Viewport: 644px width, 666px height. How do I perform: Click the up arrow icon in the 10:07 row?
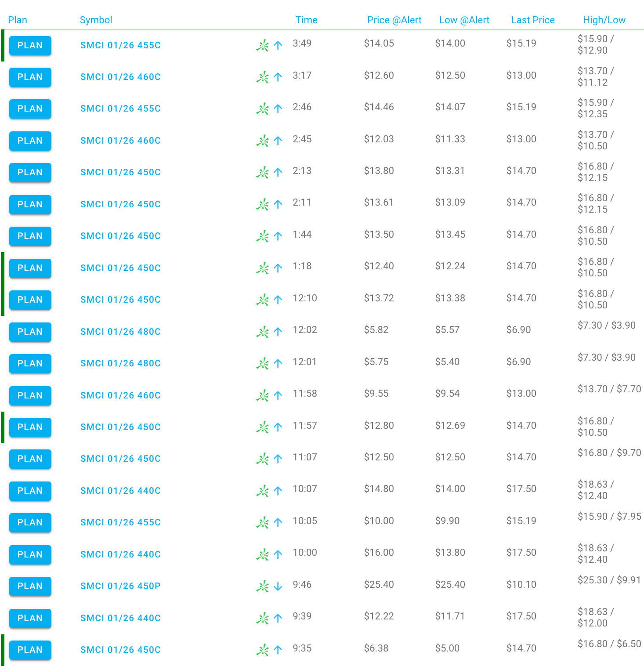point(278,491)
